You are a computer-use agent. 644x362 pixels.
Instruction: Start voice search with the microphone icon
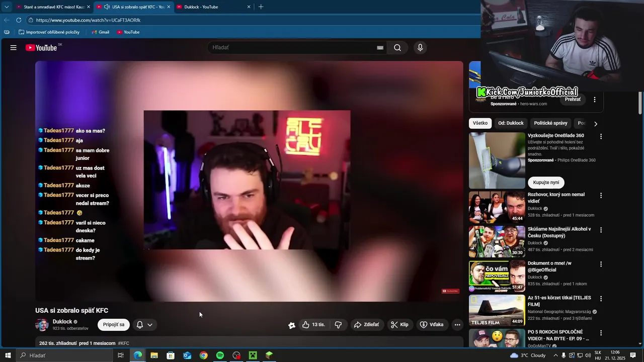point(420,48)
